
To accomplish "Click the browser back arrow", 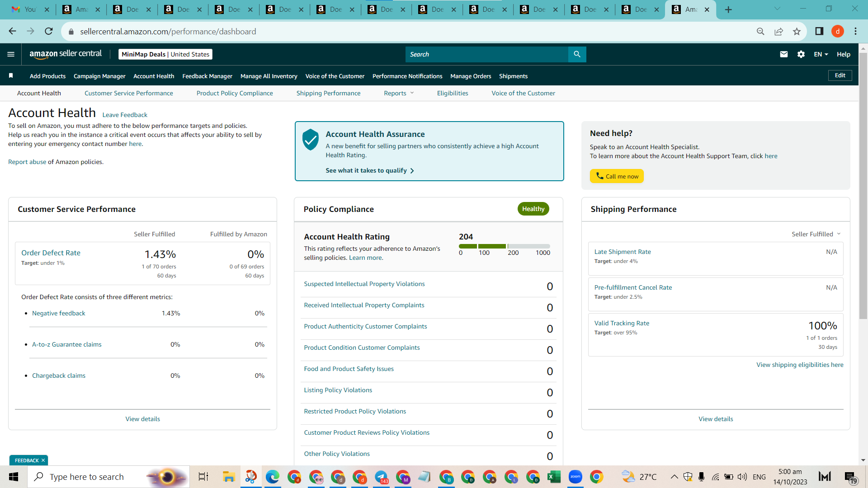I will click(12, 31).
